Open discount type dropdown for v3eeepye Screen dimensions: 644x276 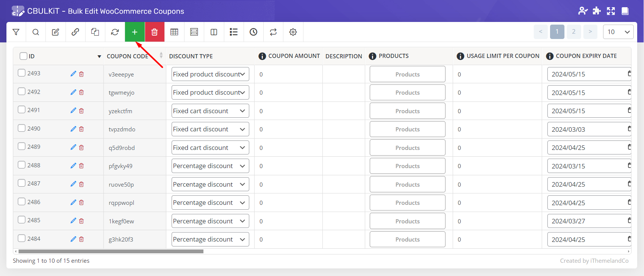click(x=210, y=74)
